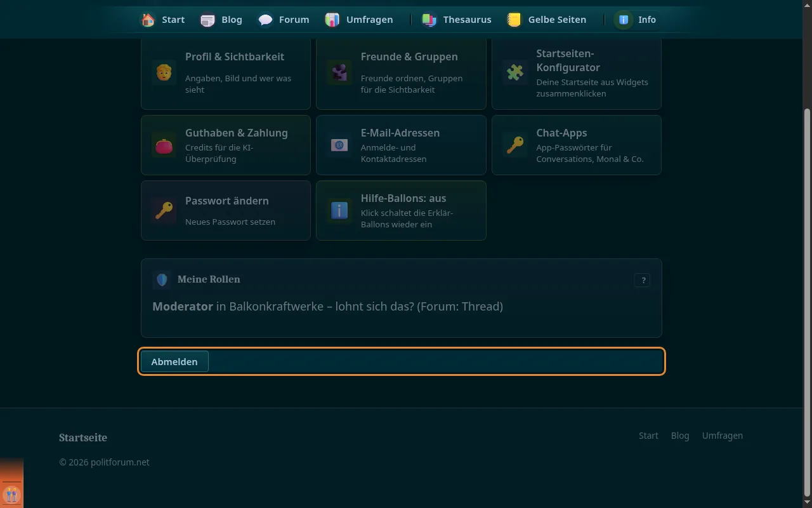Click the Blog newspaper icon

207,20
